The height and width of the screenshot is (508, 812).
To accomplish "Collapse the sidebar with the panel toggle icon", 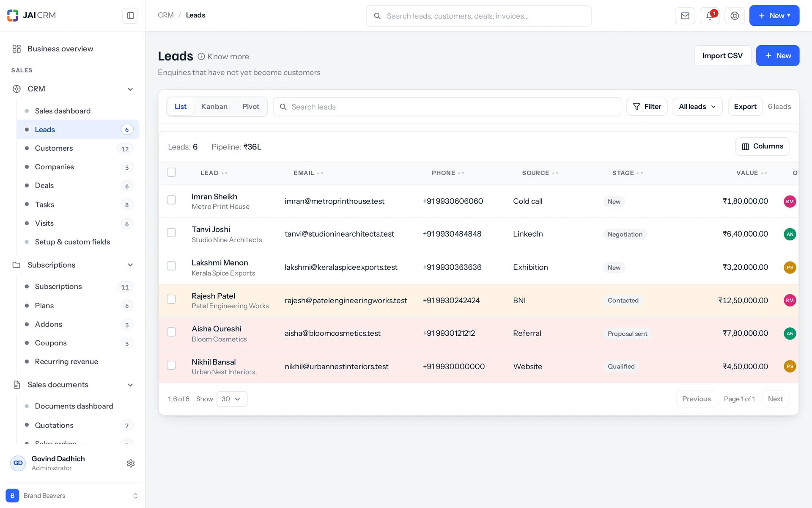I will pos(130,16).
